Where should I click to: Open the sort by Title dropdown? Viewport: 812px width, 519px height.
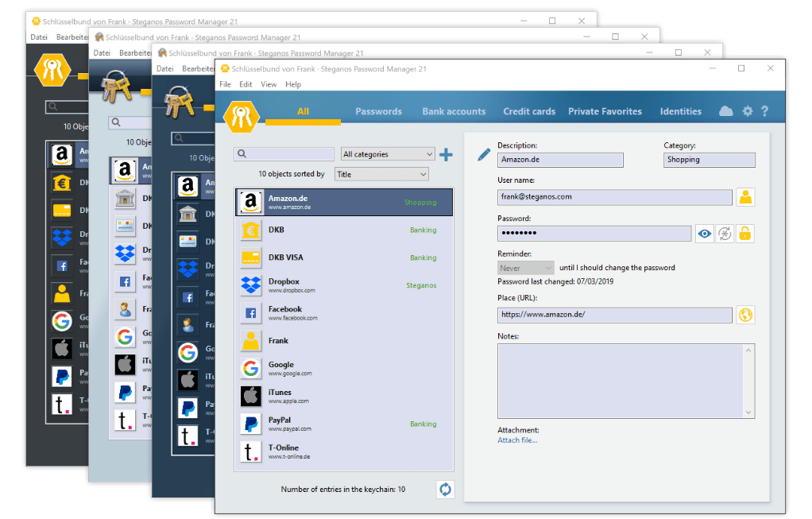pyautogui.click(x=381, y=175)
